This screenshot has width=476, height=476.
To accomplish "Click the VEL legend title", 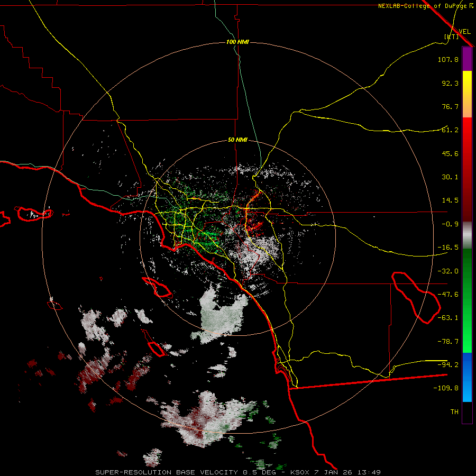I will [464, 32].
